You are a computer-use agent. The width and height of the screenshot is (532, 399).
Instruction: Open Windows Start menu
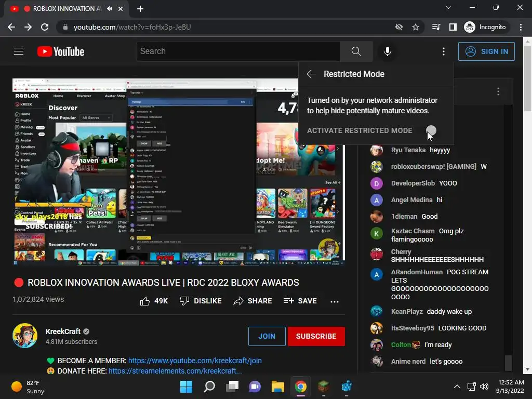coord(187,387)
